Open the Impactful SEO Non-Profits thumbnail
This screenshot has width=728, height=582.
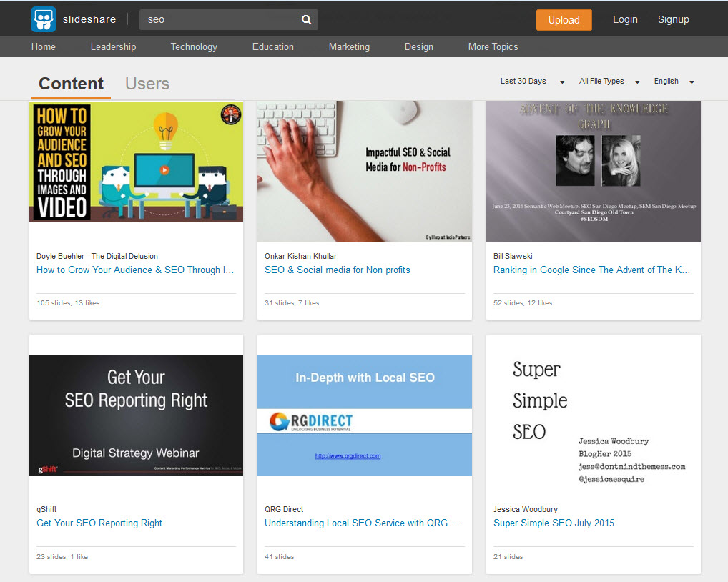pos(365,172)
